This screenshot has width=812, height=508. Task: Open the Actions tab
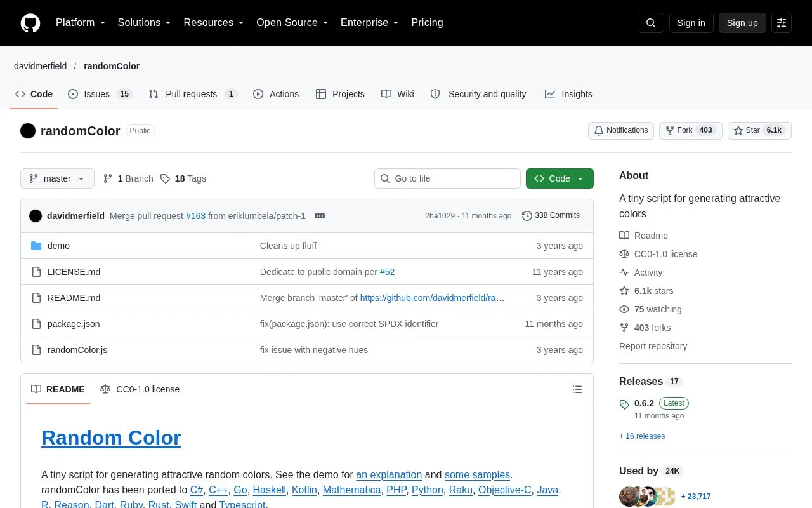tap(276, 94)
